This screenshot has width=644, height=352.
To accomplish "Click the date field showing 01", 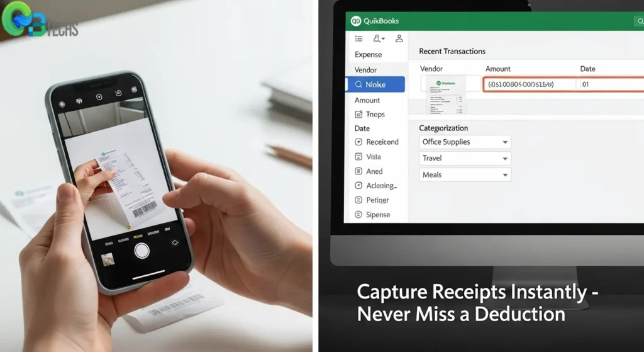I will click(612, 84).
